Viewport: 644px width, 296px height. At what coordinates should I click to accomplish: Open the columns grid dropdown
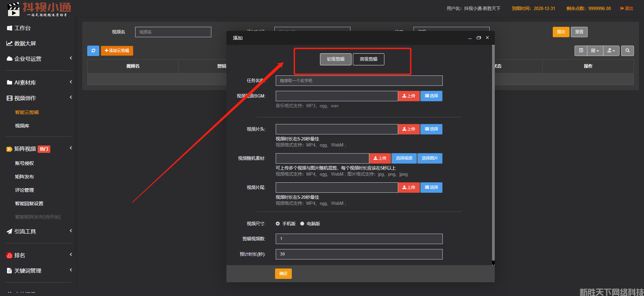pos(595,51)
